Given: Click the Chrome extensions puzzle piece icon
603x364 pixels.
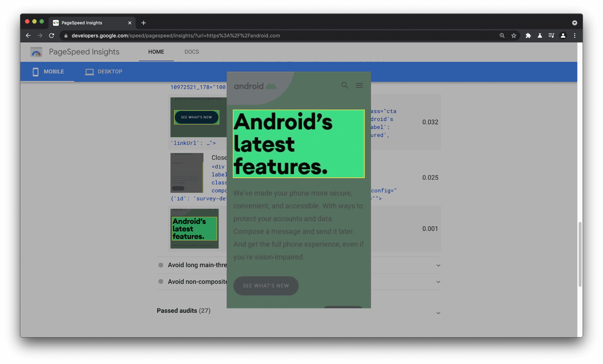Looking at the screenshot, I should [x=527, y=35].
